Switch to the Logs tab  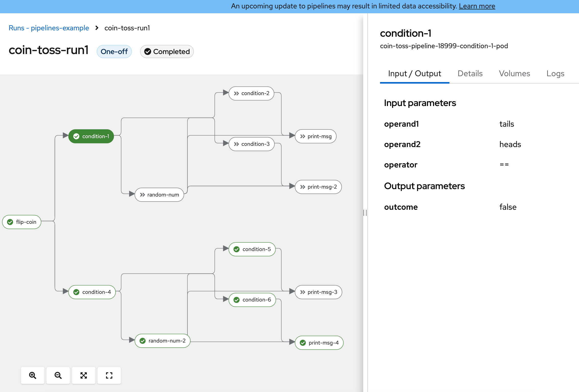(555, 73)
